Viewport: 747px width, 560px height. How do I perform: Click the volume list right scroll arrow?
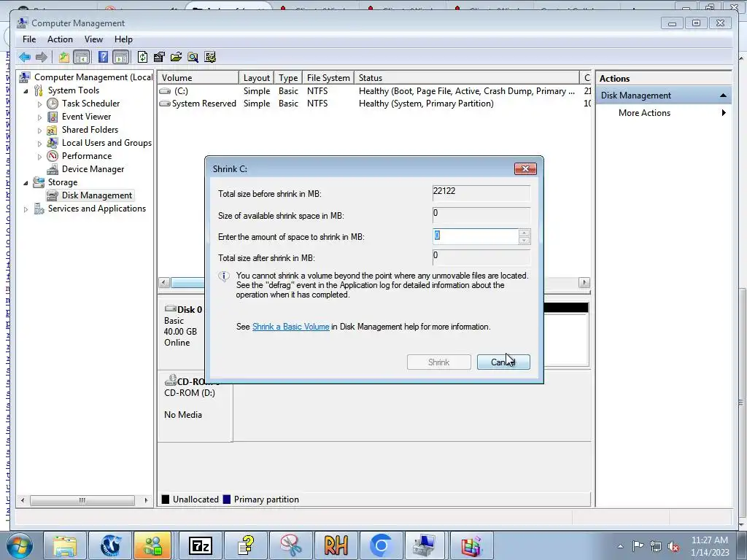(x=584, y=282)
